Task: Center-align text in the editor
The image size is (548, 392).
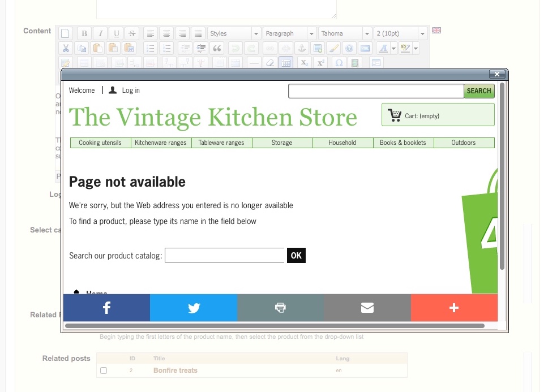Action: [166, 33]
